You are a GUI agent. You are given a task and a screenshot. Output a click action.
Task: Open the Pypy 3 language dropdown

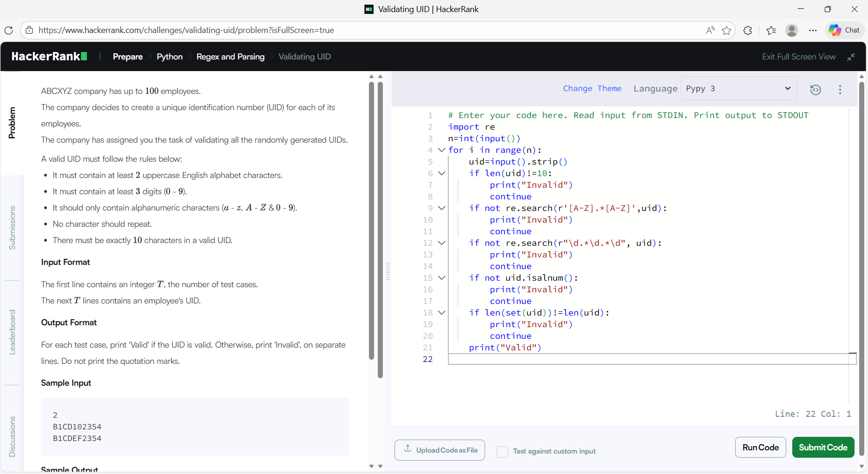(738, 89)
